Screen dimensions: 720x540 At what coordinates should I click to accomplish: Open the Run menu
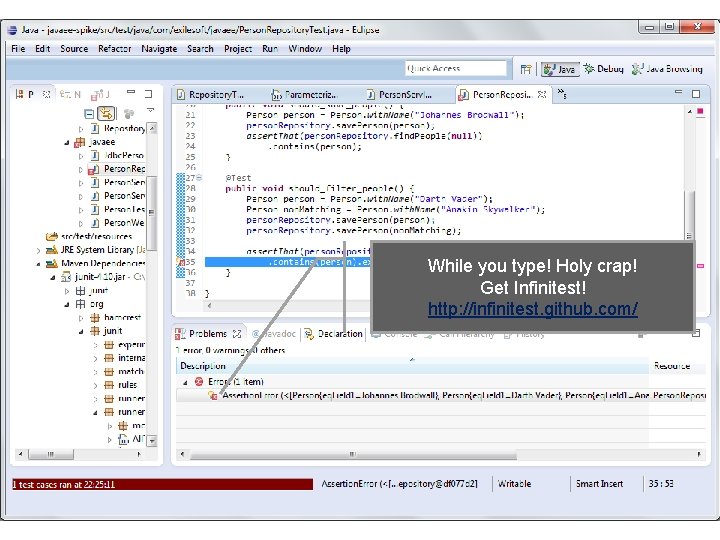270,49
